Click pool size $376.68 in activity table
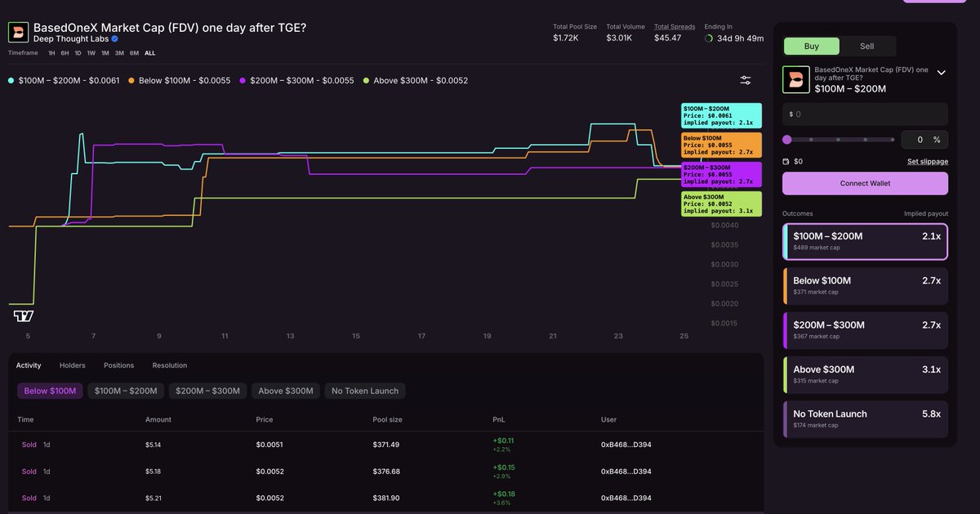Image resolution: width=980 pixels, height=514 pixels. pyautogui.click(x=386, y=471)
